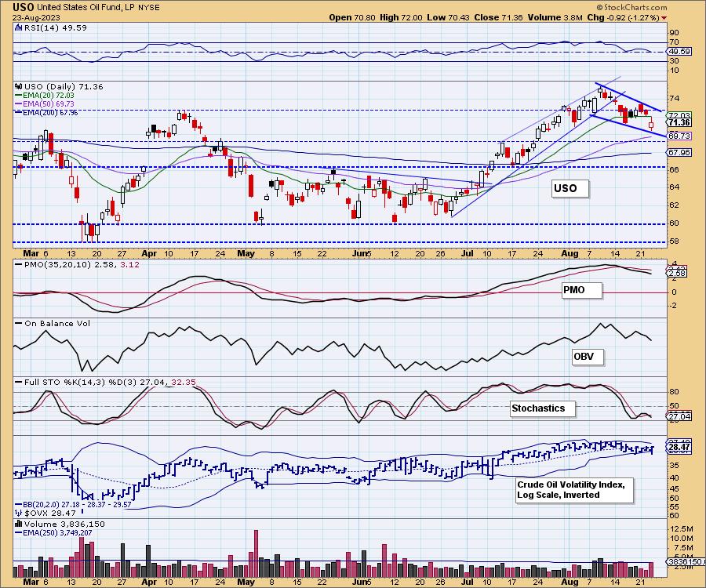Click the 'Close 71.36' header value

click(x=498, y=17)
